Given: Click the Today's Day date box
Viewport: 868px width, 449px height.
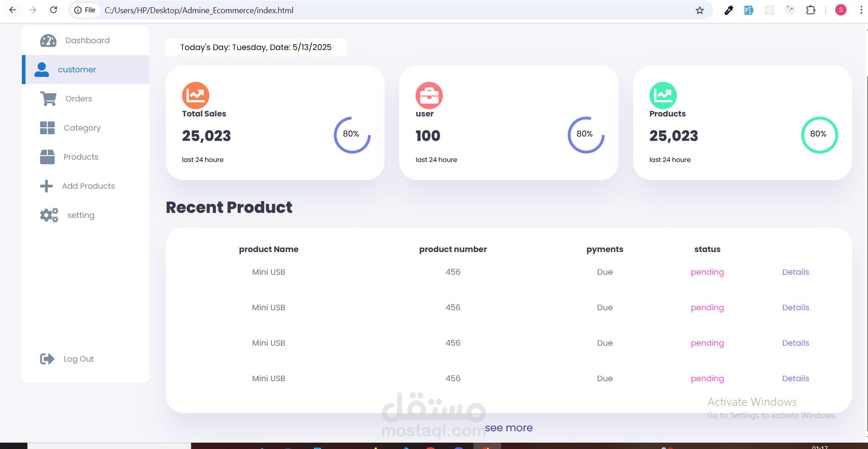Looking at the screenshot, I should 256,47.
